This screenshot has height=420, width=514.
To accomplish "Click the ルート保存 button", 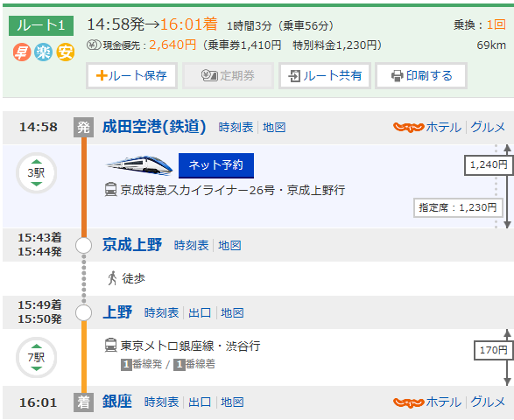I will tap(131, 75).
